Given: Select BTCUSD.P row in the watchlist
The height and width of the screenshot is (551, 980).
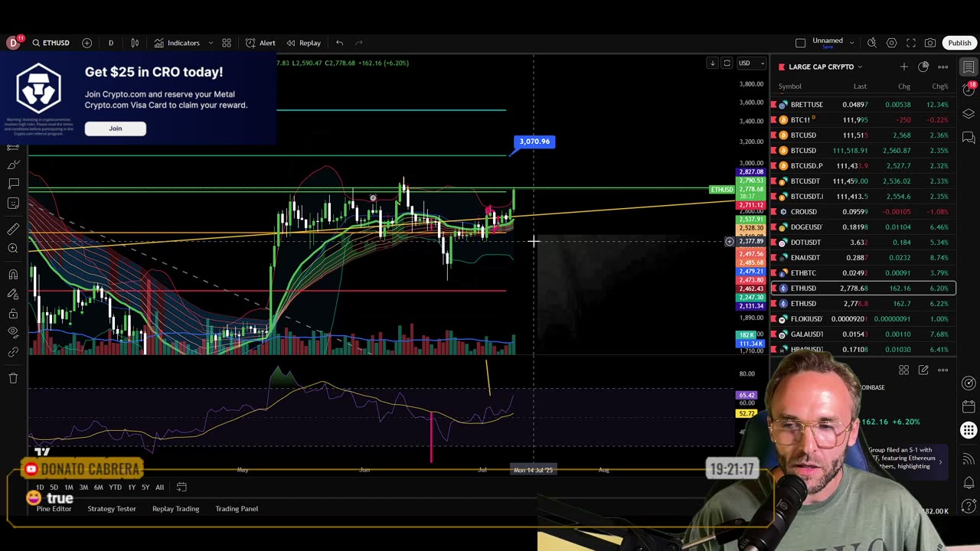Looking at the screenshot, I should coord(864,165).
